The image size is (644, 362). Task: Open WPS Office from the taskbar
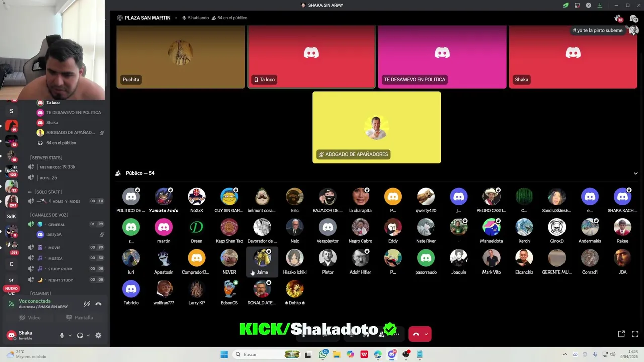pos(364,354)
